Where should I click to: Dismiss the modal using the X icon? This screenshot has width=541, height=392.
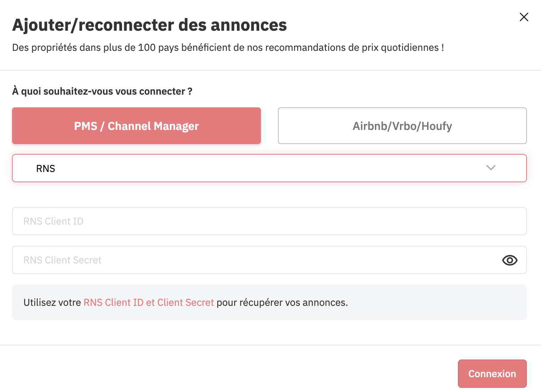pyautogui.click(x=524, y=17)
